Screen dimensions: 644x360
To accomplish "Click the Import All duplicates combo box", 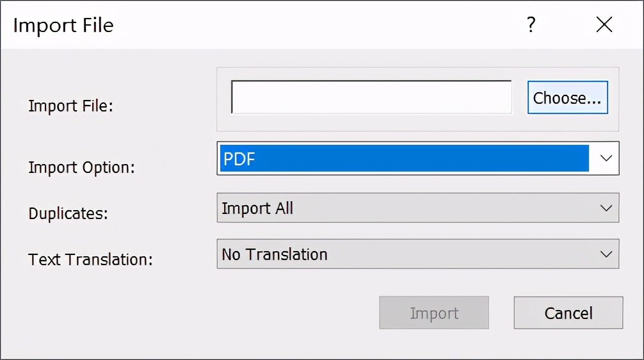I will click(x=417, y=208).
